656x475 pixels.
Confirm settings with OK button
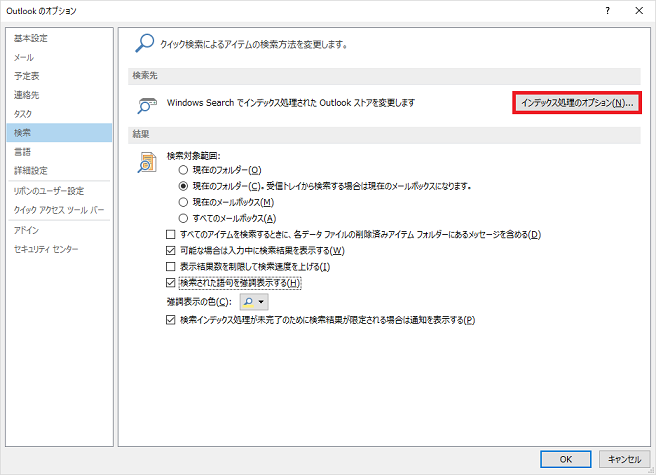pyautogui.click(x=566, y=459)
